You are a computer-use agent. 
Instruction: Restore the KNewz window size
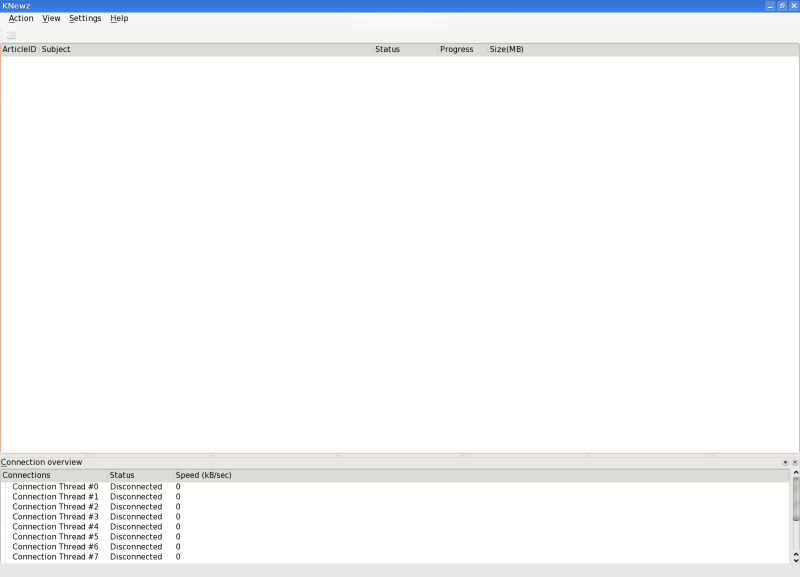[782, 6]
